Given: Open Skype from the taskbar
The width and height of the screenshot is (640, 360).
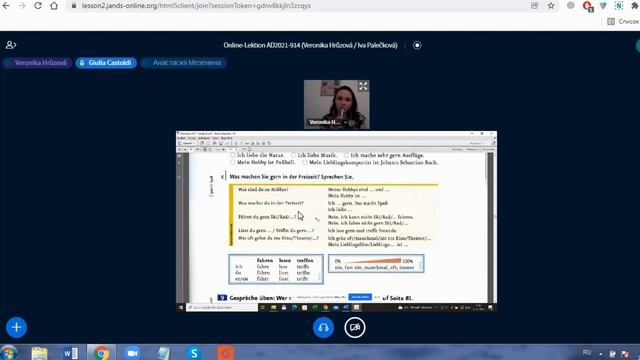Looking at the screenshot, I should 194,353.
